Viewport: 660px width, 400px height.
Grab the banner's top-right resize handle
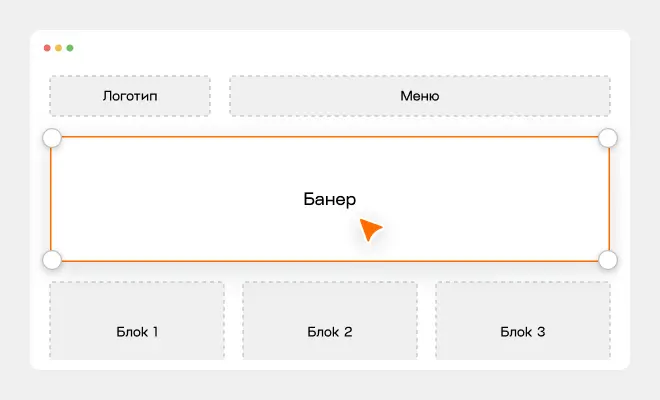point(608,138)
